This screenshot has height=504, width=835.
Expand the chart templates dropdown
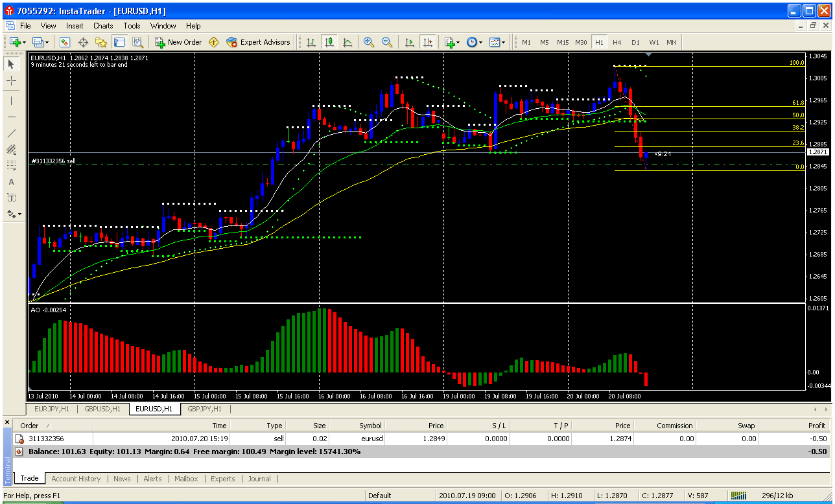(497, 42)
